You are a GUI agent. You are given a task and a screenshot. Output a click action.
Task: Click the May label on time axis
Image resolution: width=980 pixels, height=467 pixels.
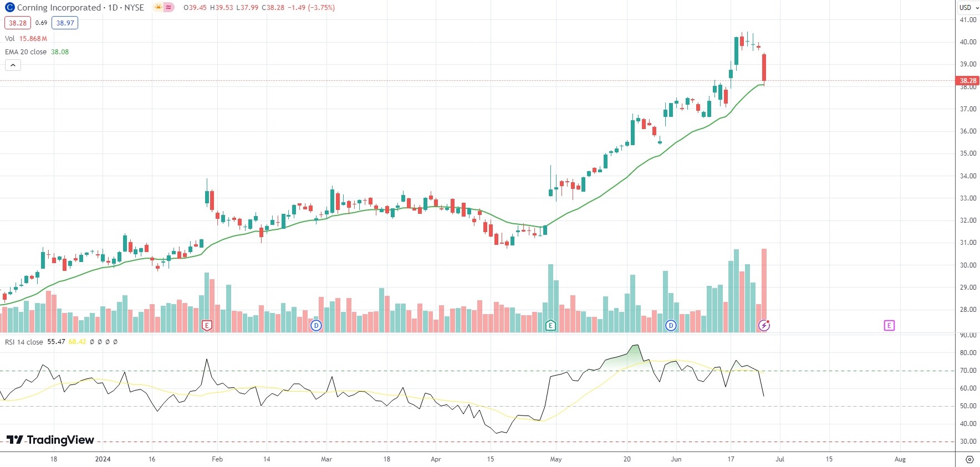coord(556,459)
